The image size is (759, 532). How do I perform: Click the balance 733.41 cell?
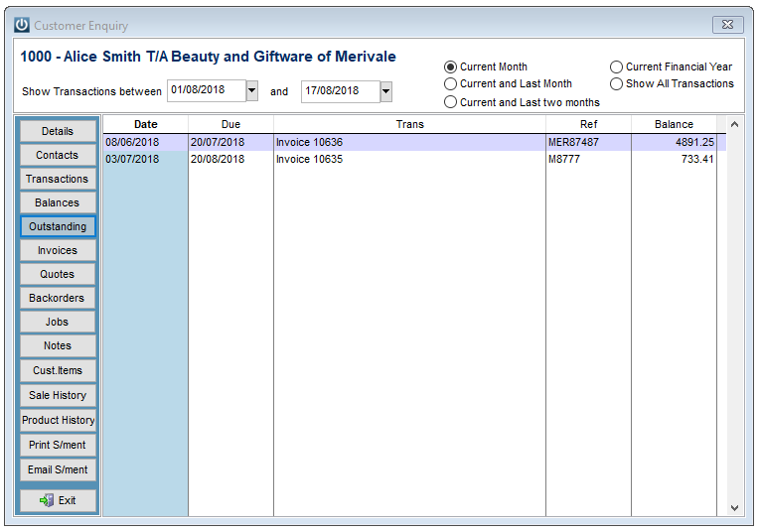point(674,159)
